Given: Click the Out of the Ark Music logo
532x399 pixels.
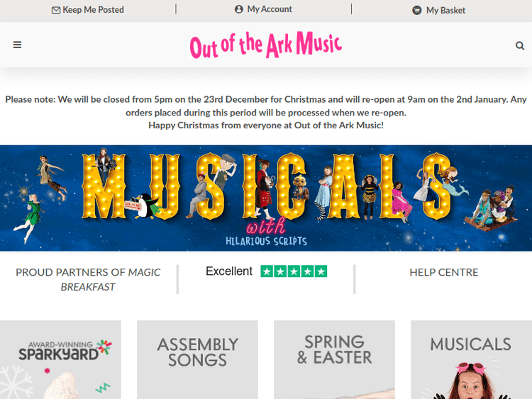Looking at the screenshot, I should coord(266,45).
